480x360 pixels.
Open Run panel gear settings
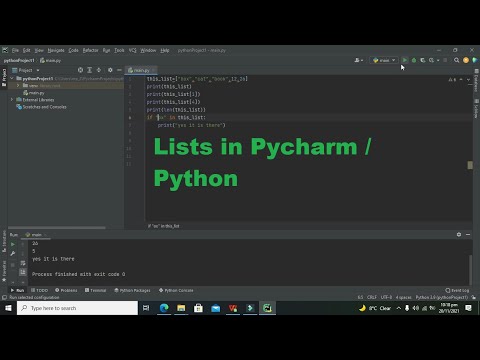tap(459, 235)
